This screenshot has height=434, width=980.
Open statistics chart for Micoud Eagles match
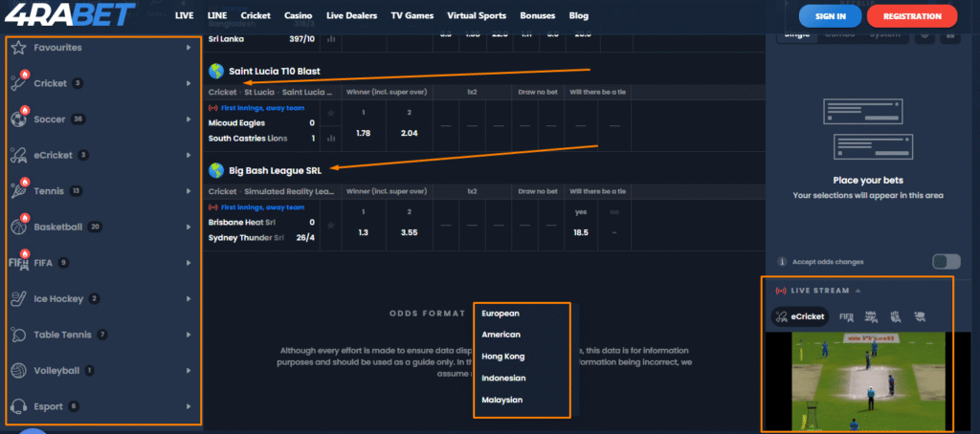click(330, 138)
